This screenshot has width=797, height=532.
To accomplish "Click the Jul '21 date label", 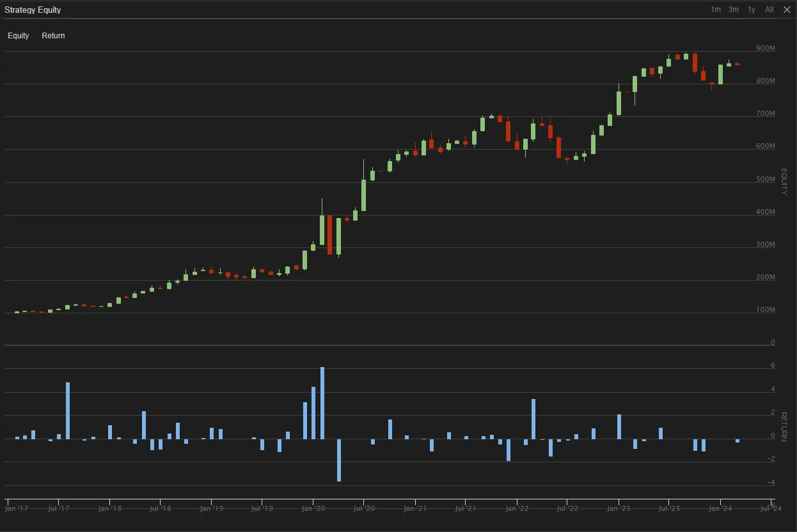I will coord(465,509).
